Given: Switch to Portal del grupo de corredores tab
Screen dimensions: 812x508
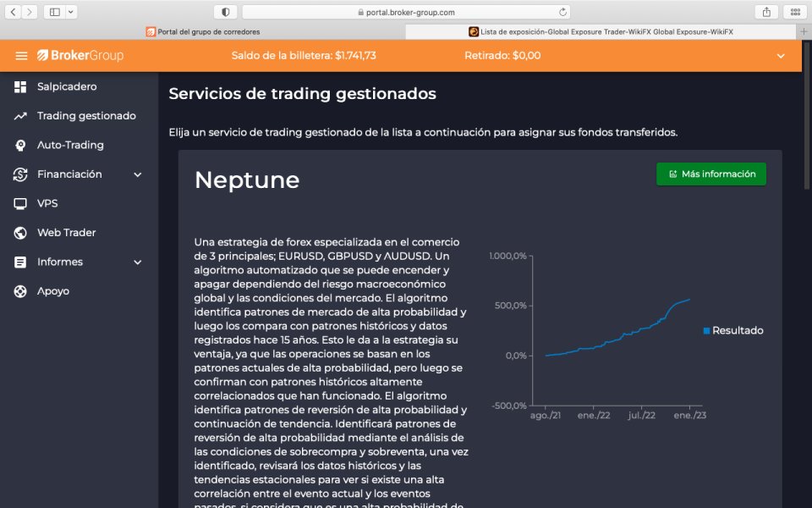Looking at the screenshot, I should coord(203,31).
